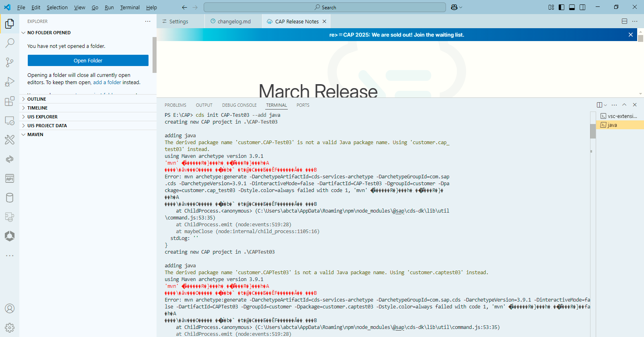
Task: Toggle the bottom Panel visibility
Action: (x=572, y=7)
